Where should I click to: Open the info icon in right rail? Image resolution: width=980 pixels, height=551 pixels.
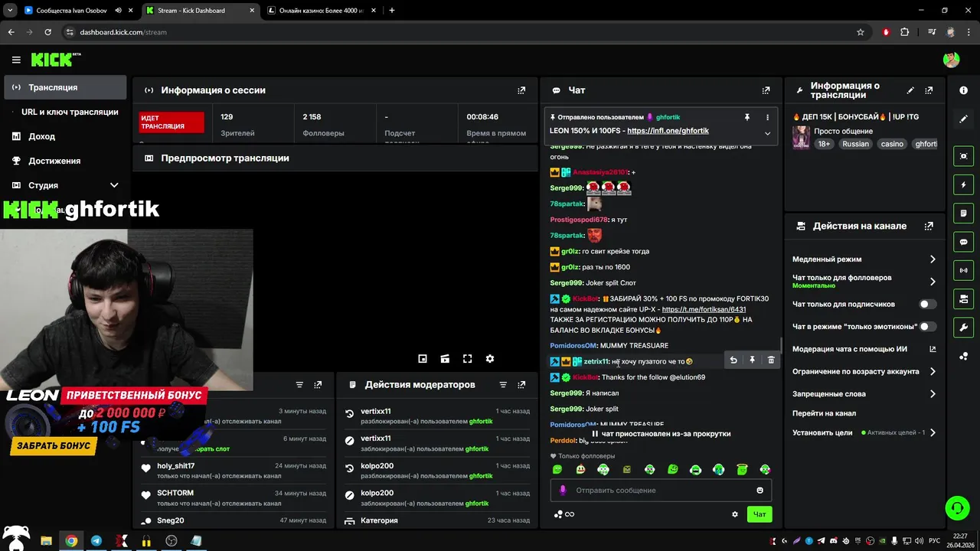click(963, 90)
